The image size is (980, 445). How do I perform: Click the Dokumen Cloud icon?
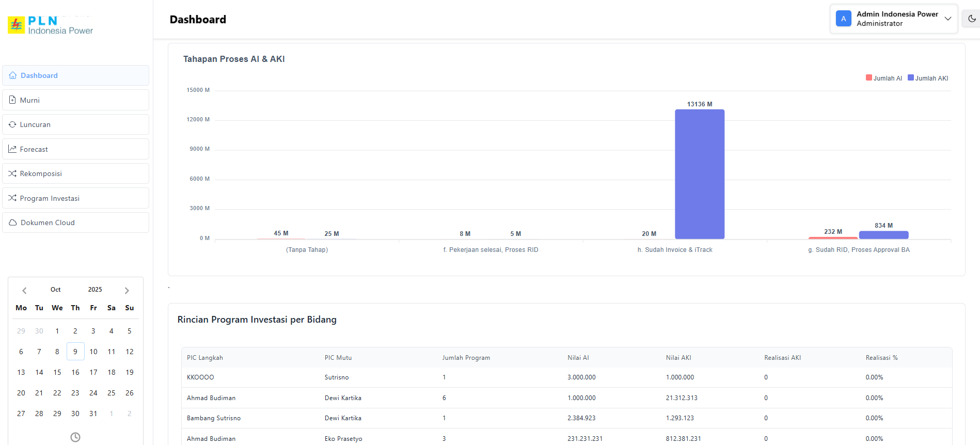tap(13, 223)
